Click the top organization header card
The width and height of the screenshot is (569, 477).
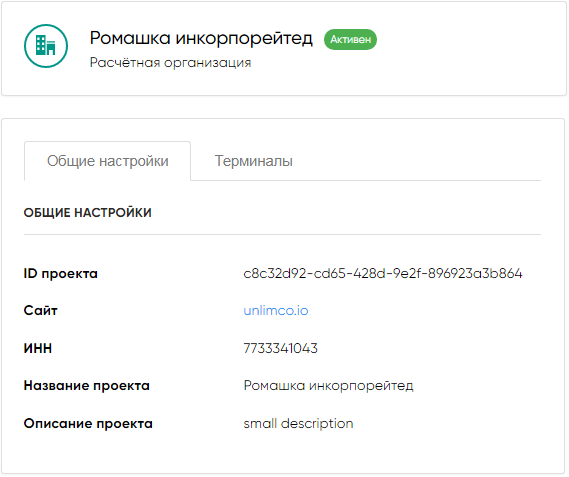[284, 49]
